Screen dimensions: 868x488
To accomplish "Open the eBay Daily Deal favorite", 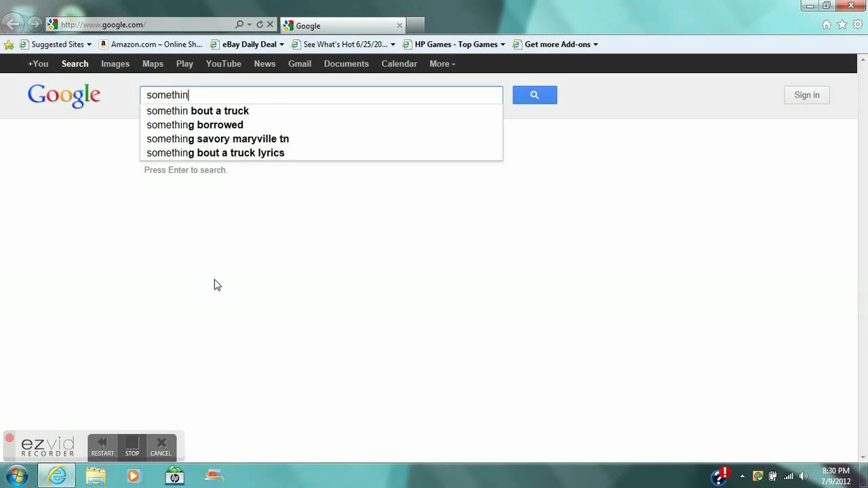I will click(243, 45).
